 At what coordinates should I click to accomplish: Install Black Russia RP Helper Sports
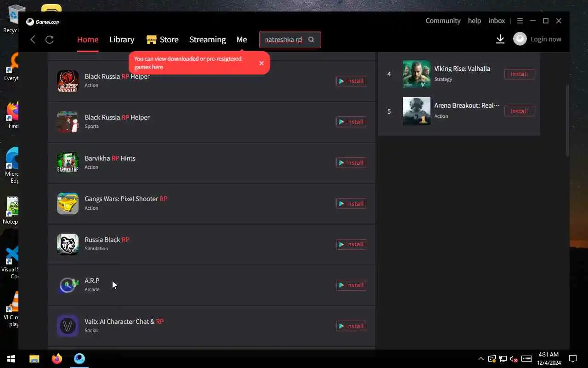click(x=351, y=122)
